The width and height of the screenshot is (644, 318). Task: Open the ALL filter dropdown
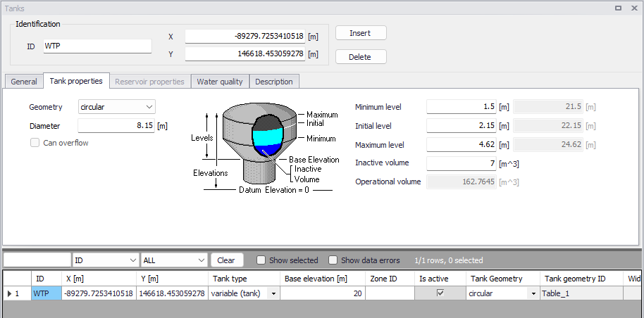click(x=174, y=260)
